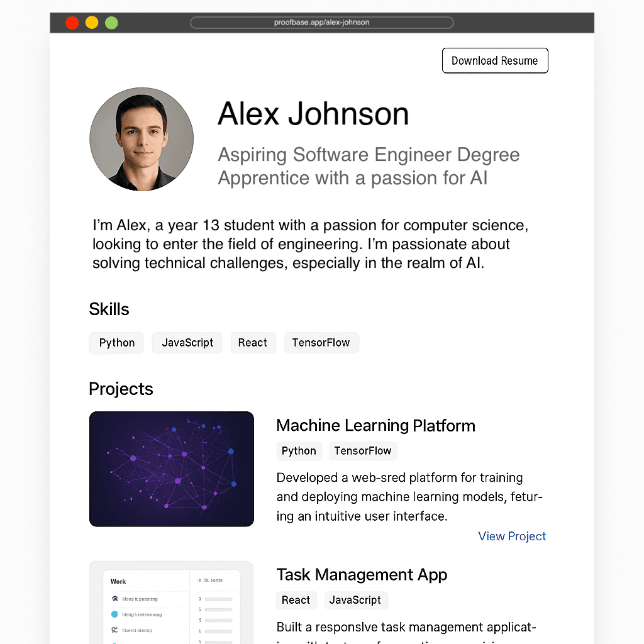Viewport: 644px width, 644px height.
Task: Open the Task Management App thumbnail
Action: (172, 602)
